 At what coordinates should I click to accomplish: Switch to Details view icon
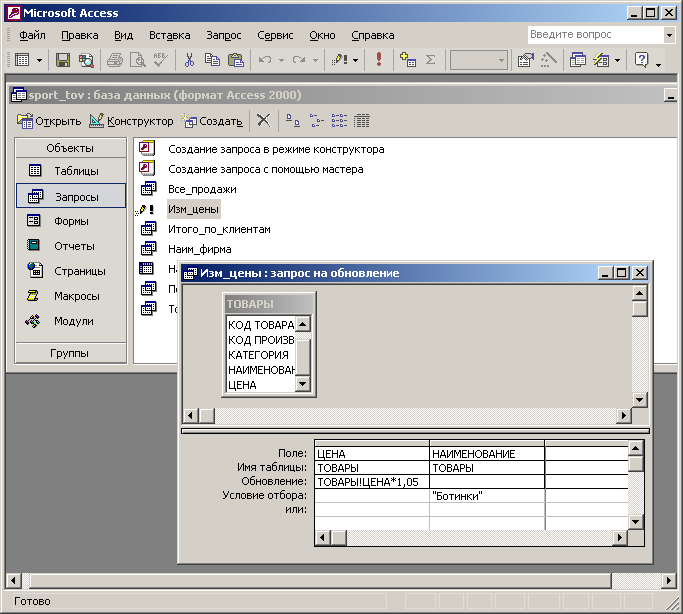coord(362,121)
